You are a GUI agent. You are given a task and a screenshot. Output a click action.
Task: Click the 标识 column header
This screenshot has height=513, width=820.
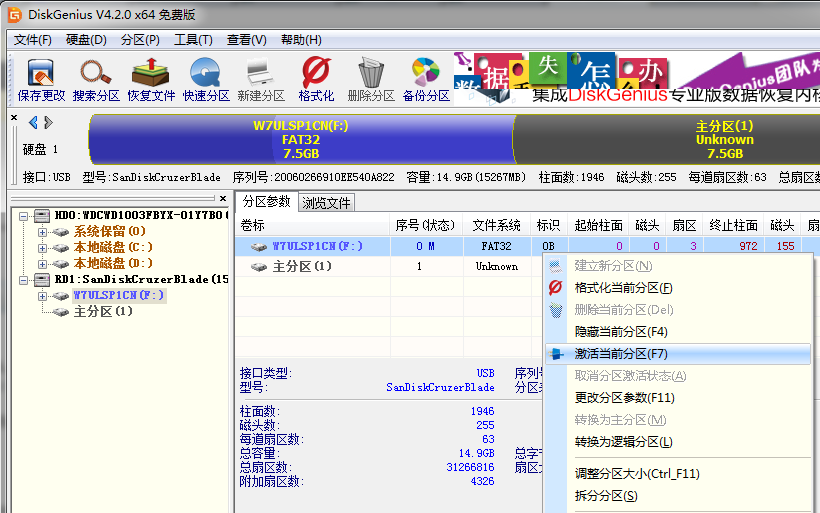point(549,225)
